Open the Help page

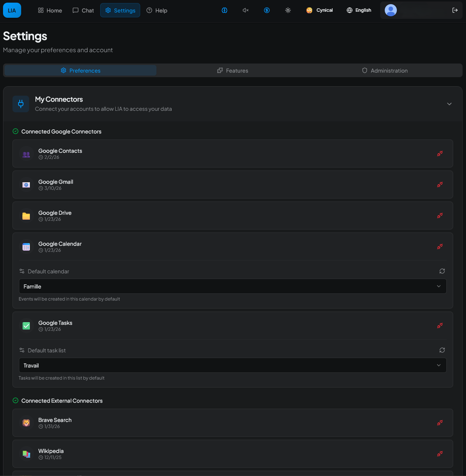[156, 10]
